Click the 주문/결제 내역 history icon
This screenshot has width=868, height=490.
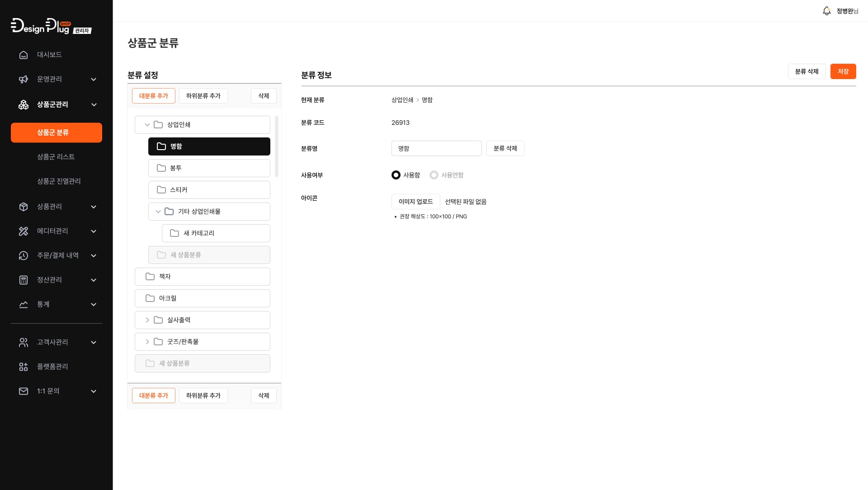(24, 255)
